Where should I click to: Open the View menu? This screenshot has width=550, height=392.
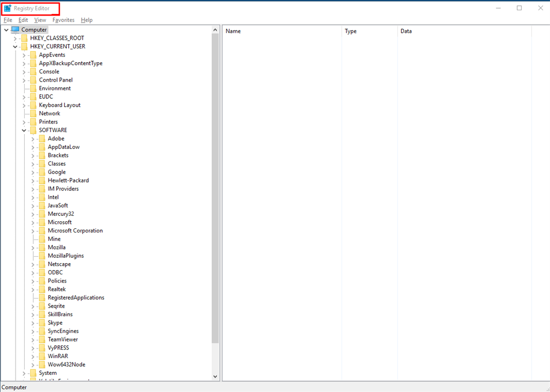coord(40,20)
